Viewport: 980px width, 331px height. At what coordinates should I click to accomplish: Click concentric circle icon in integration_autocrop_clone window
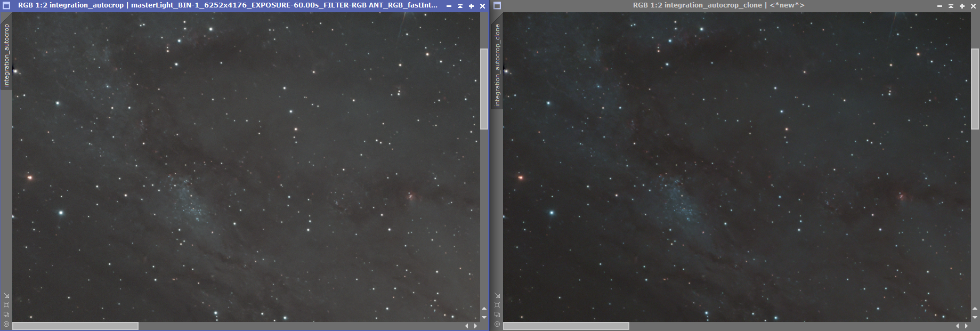497,324
